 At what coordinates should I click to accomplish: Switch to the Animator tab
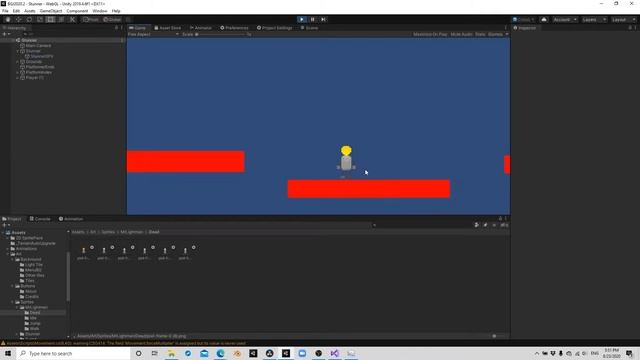tap(200, 28)
